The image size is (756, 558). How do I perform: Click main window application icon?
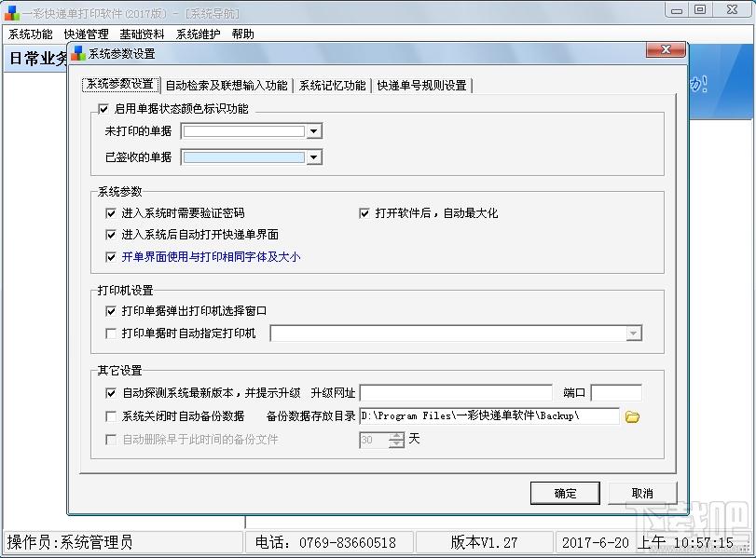click(11, 13)
